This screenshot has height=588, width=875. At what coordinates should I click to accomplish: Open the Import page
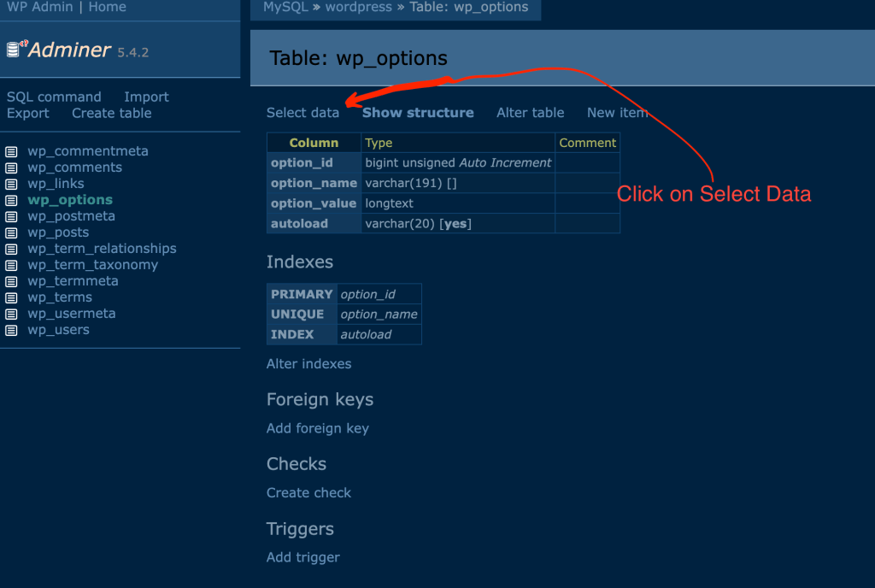[145, 97]
